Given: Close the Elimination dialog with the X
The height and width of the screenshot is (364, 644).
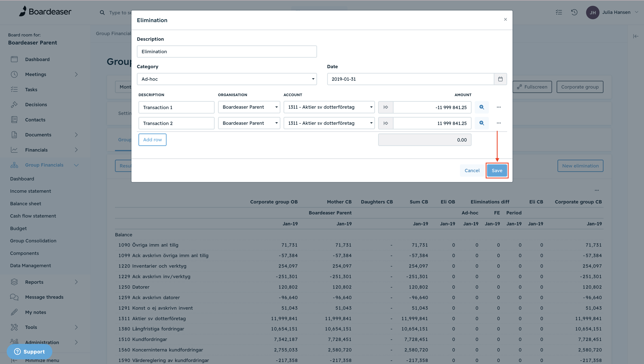Looking at the screenshot, I should (x=505, y=19).
